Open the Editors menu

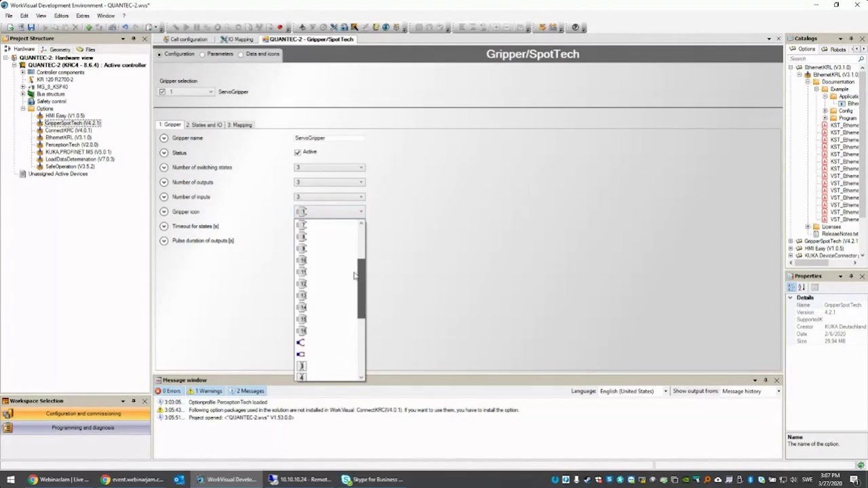[x=61, y=16]
